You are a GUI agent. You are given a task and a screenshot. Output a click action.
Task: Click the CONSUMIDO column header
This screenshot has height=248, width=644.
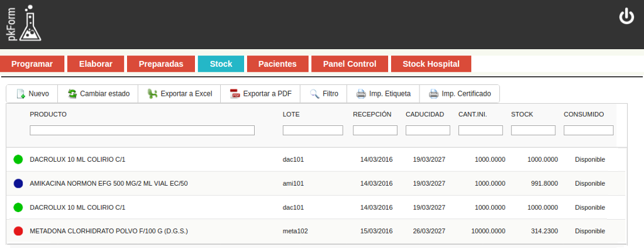click(584, 115)
